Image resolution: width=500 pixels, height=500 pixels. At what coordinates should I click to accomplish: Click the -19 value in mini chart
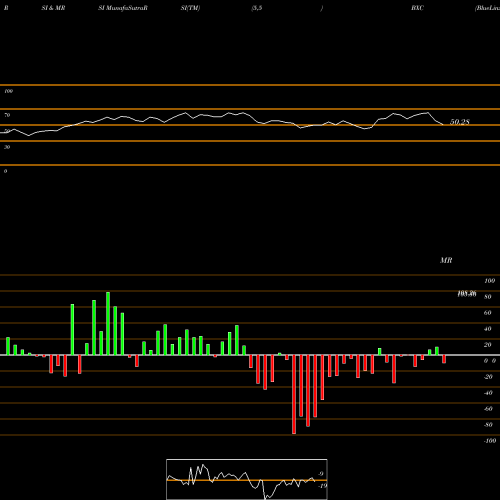(322, 486)
